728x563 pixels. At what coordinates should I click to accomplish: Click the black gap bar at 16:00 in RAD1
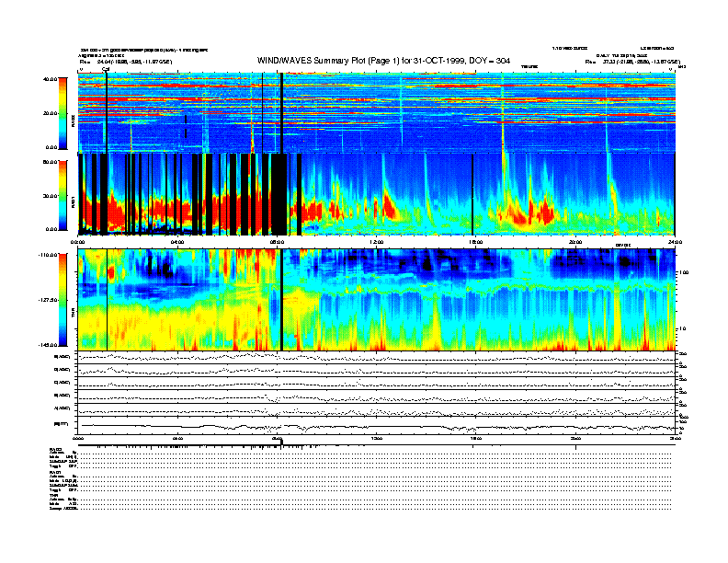click(472, 195)
